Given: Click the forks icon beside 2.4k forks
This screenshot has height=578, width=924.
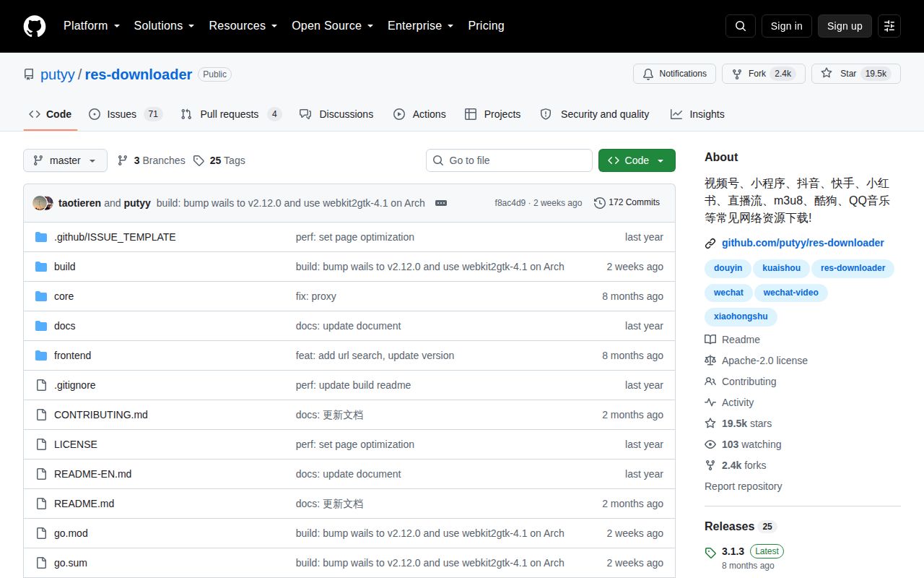Looking at the screenshot, I should pos(710,465).
